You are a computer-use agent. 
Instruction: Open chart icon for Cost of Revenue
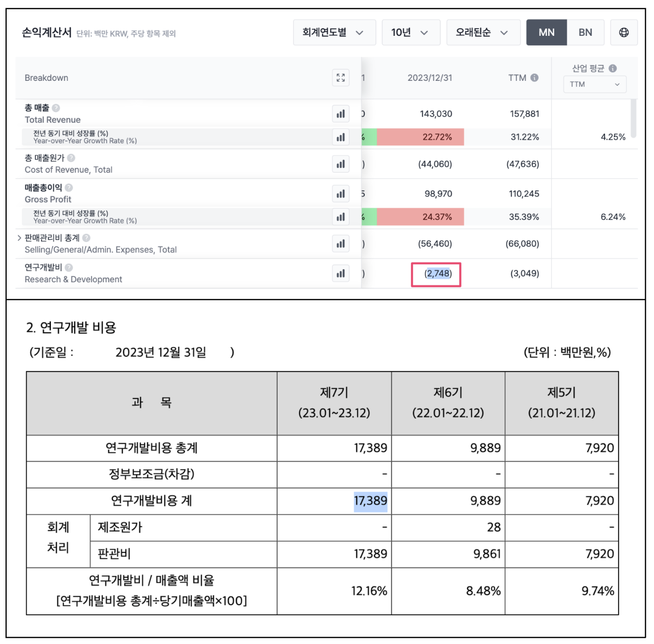(341, 164)
